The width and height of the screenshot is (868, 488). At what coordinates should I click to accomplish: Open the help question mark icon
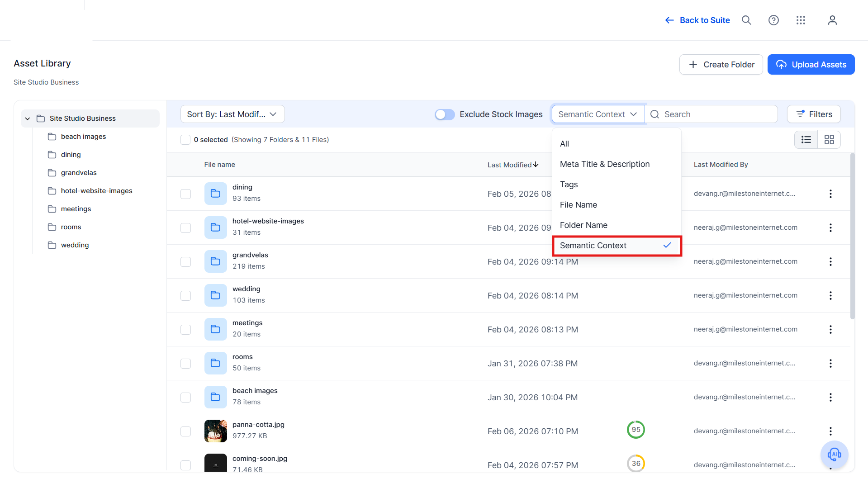pos(773,20)
